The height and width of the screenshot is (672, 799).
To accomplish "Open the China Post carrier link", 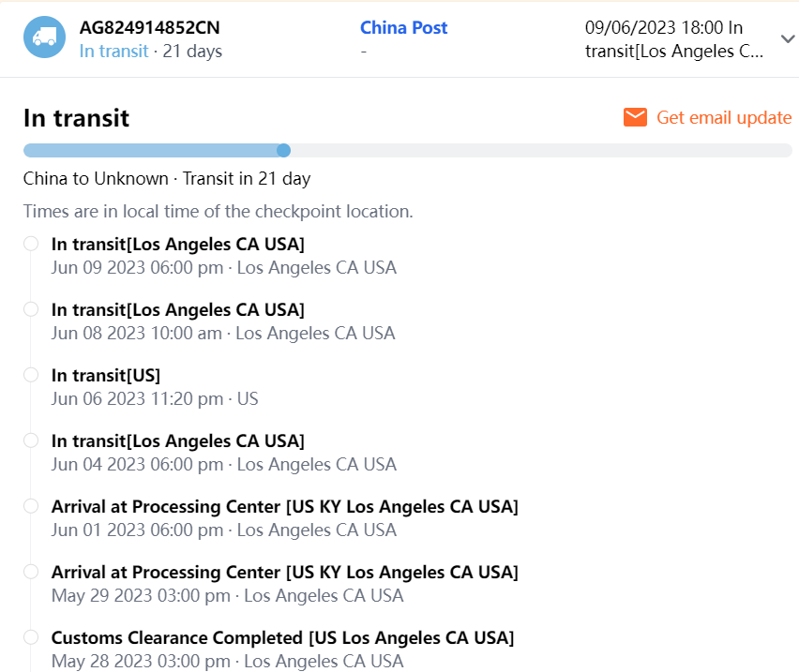I will pyautogui.click(x=403, y=28).
